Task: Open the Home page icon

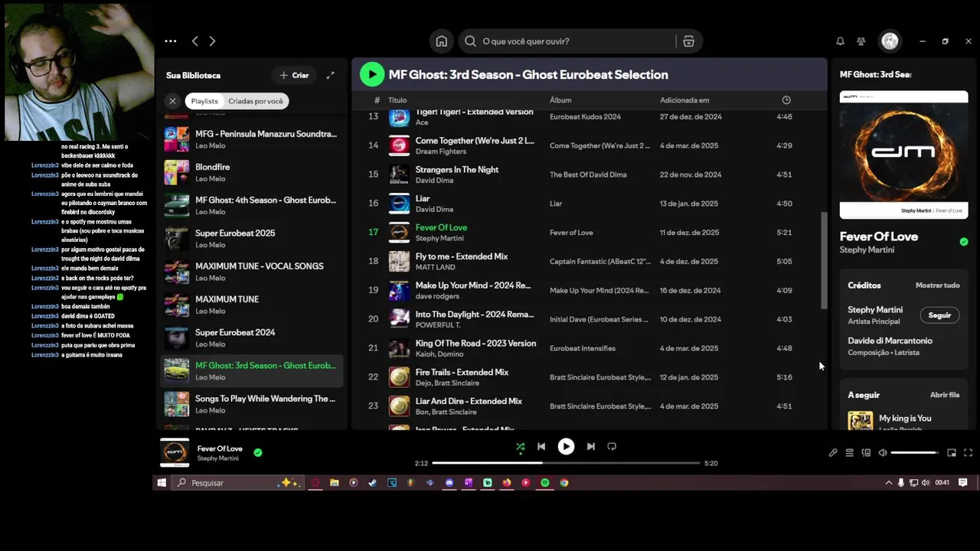Action: 442,41
